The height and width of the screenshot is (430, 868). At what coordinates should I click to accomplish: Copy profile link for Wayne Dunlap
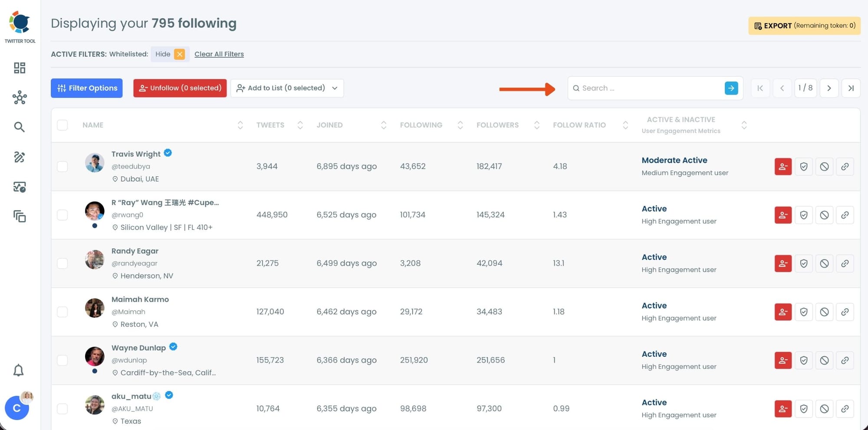coord(845,360)
